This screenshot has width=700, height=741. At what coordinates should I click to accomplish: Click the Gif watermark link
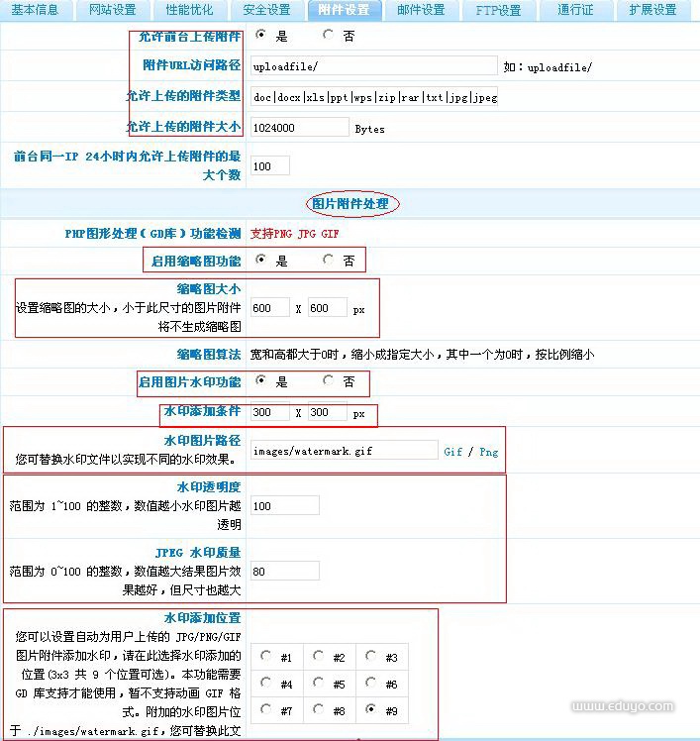452,451
